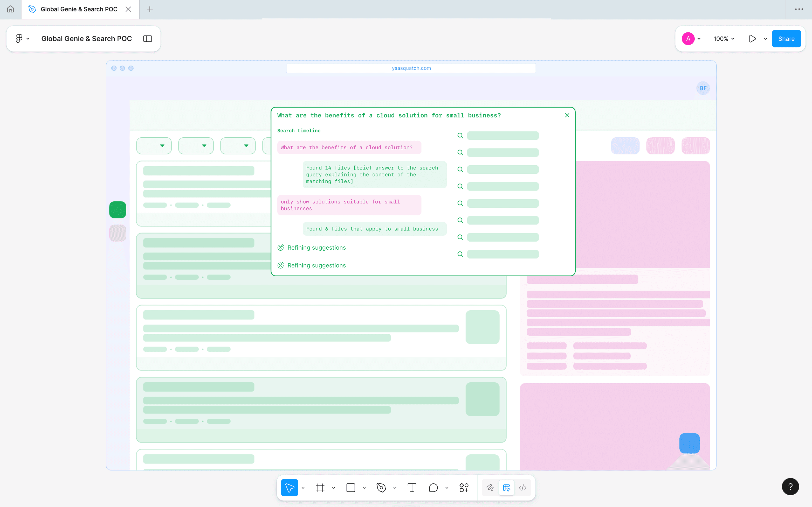Select the Frame tool
The width and height of the screenshot is (812, 507).
pos(320,488)
